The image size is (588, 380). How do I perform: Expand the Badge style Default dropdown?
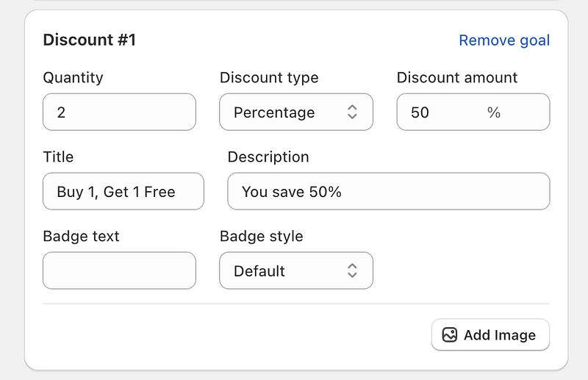295,271
